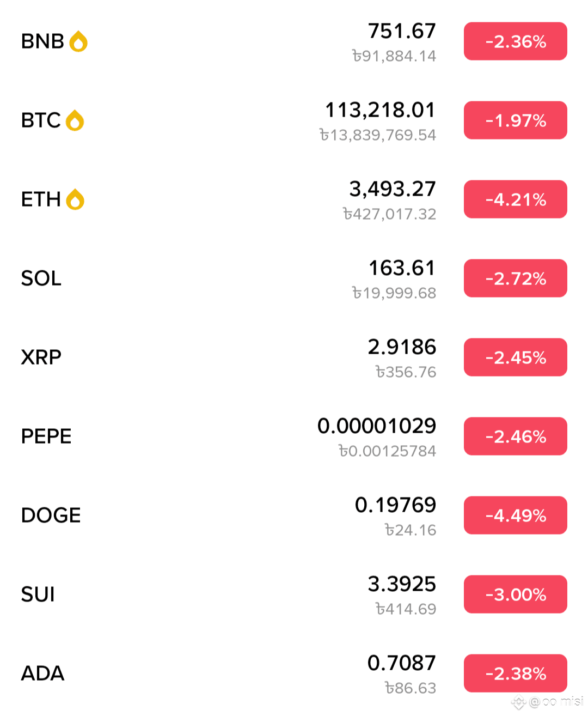This screenshot has width=588, height=716.
Task: Select the PEPE coin label
Action: 46,436
